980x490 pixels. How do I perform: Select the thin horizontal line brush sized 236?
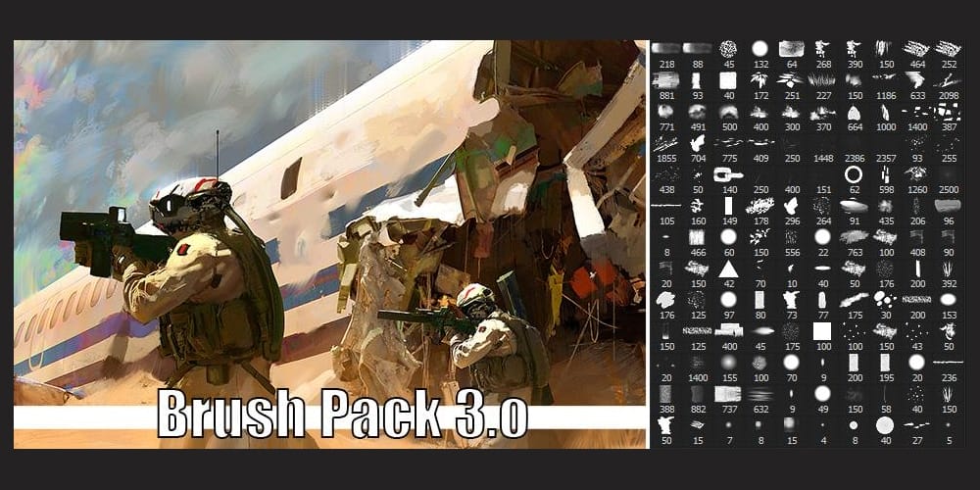(x=948, y=362)
